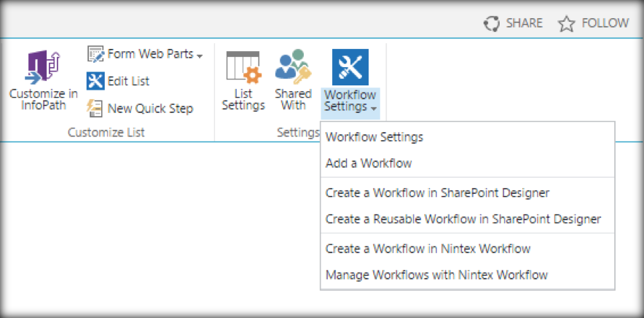Viewport: 644px width, 318px height.
Task: Click the New Quick Step lightning icon
Action: tap(95, 108)
